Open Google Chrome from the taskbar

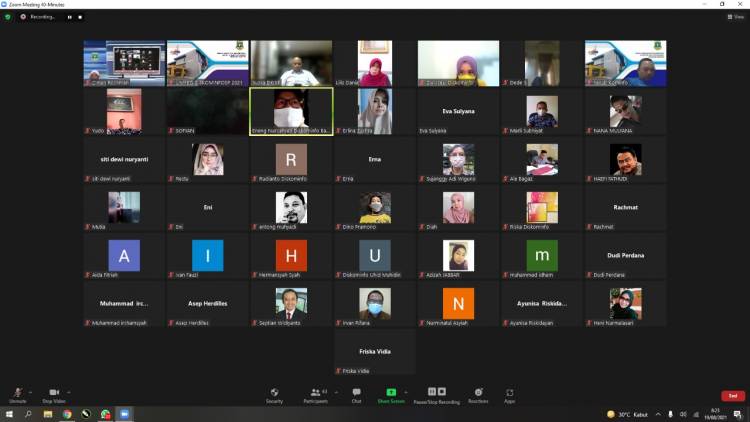pyautogui.click(x=67, y=414)
